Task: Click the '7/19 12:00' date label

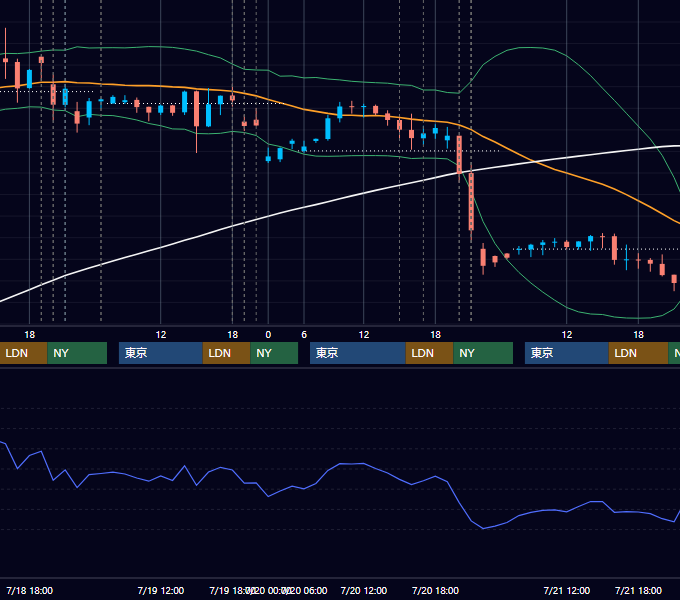Action: (x=161, y=590)
